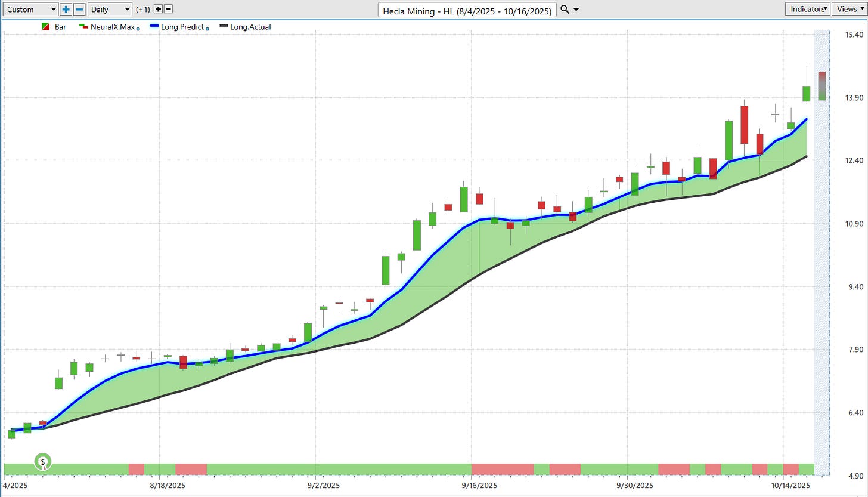Click the magnifying glass search icon
868x497 pixels.
[x=566, y=10]
